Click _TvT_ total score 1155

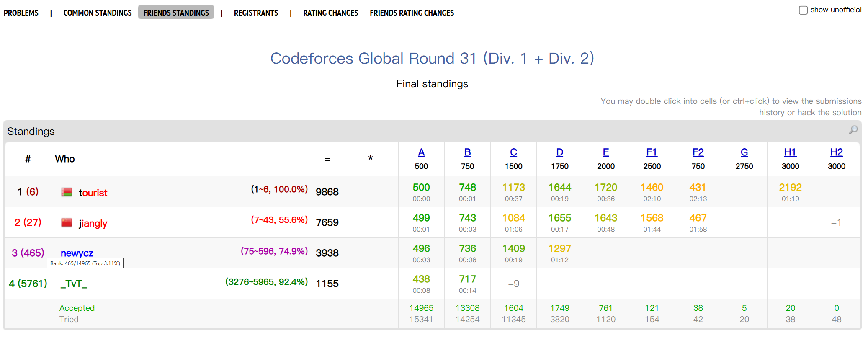[327, 284]
